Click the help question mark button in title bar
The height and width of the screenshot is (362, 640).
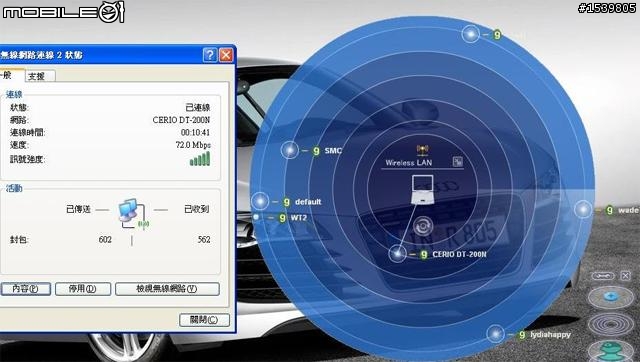coord(210,55)
